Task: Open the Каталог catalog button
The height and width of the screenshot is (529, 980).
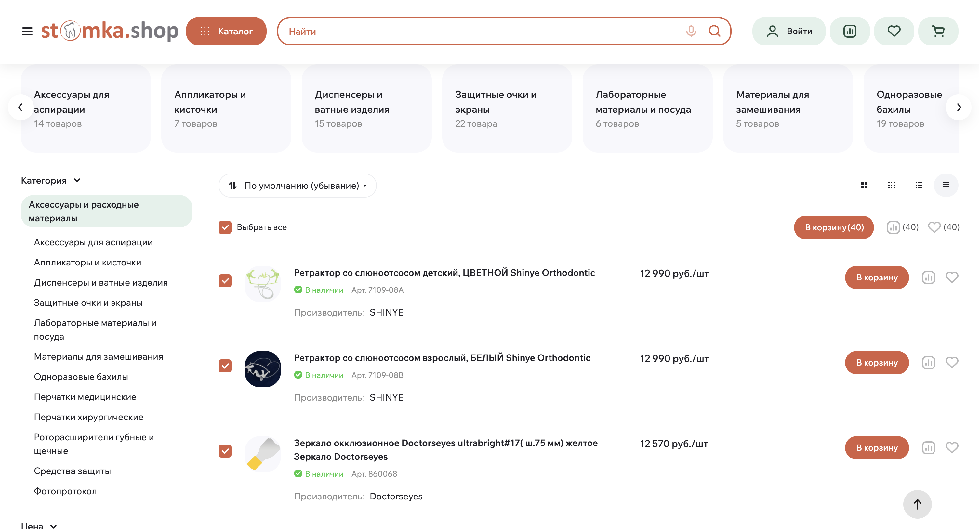Action: point(226,31)
